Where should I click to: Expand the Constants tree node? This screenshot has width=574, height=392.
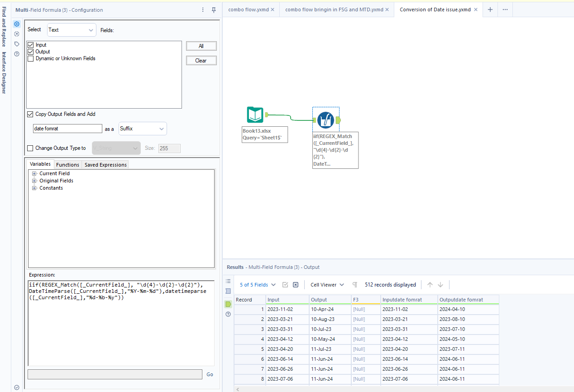[34, 188]
